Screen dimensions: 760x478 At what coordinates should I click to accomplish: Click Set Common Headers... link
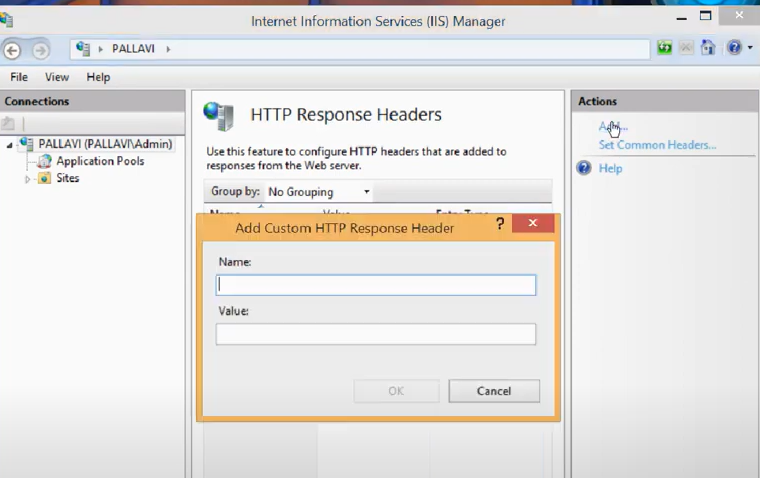coord(657,145)
